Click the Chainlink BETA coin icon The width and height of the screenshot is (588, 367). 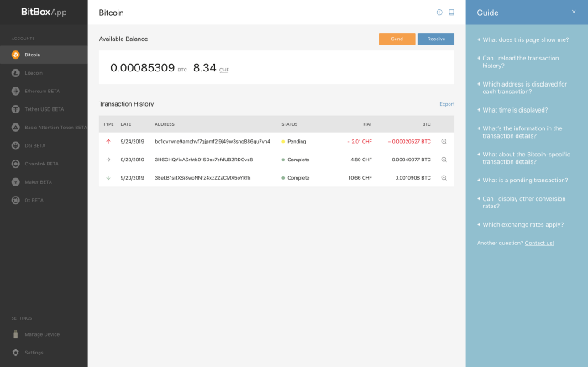[15, 164]
